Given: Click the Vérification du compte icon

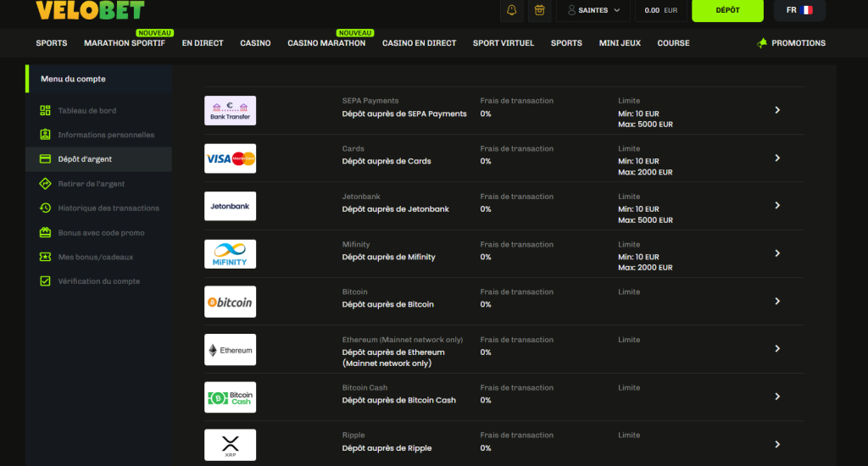Looking at the screenshot, I should pyautogui.click(x=45, y=281).
